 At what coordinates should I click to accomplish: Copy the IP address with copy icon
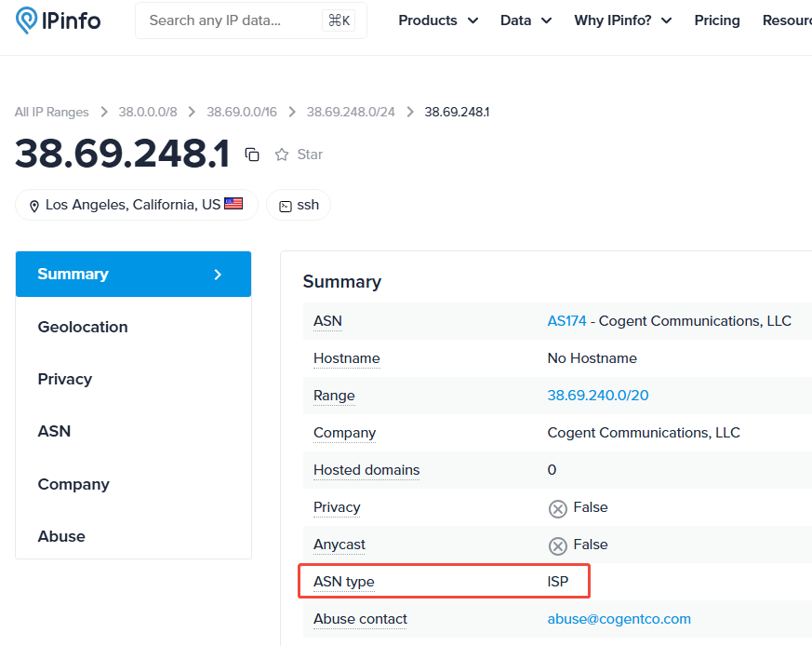(252, 155)
